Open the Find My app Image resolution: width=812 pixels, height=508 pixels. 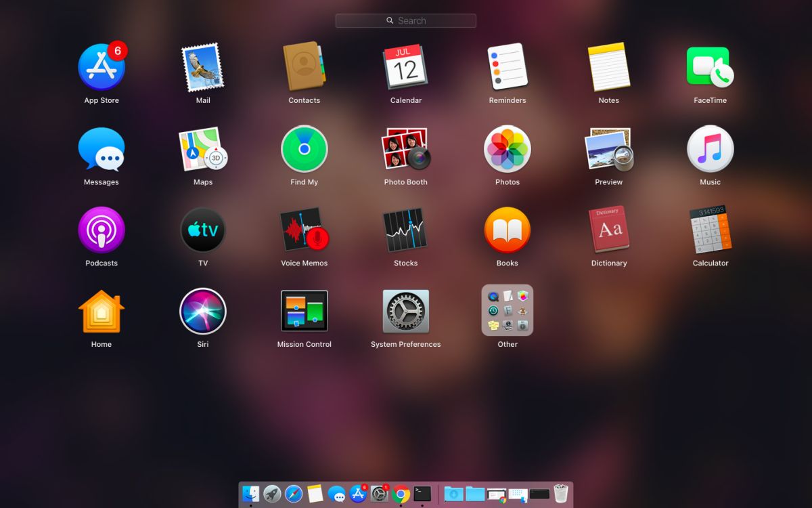[x=304, y=148]
